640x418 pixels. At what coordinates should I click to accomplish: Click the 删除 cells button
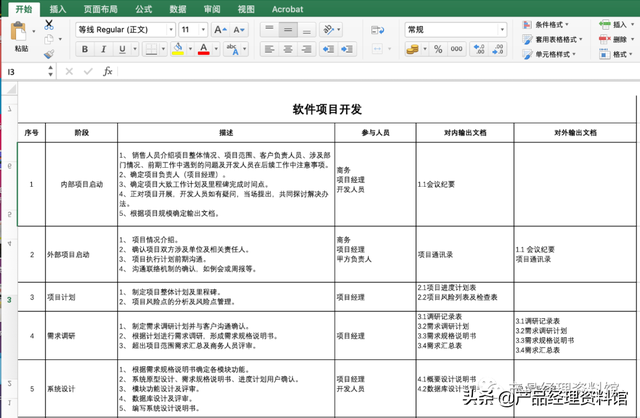pyautogui.click(x=616, y=40)
